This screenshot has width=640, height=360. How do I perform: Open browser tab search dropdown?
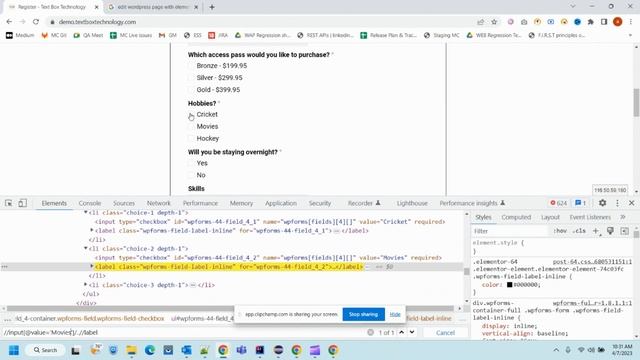click(573, 7)
